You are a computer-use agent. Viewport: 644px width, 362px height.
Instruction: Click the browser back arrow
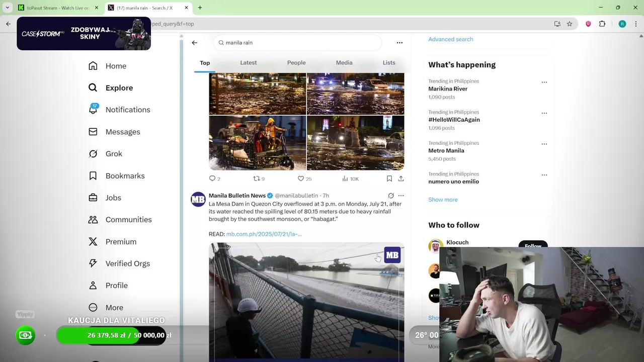click(x=8, y=24)
